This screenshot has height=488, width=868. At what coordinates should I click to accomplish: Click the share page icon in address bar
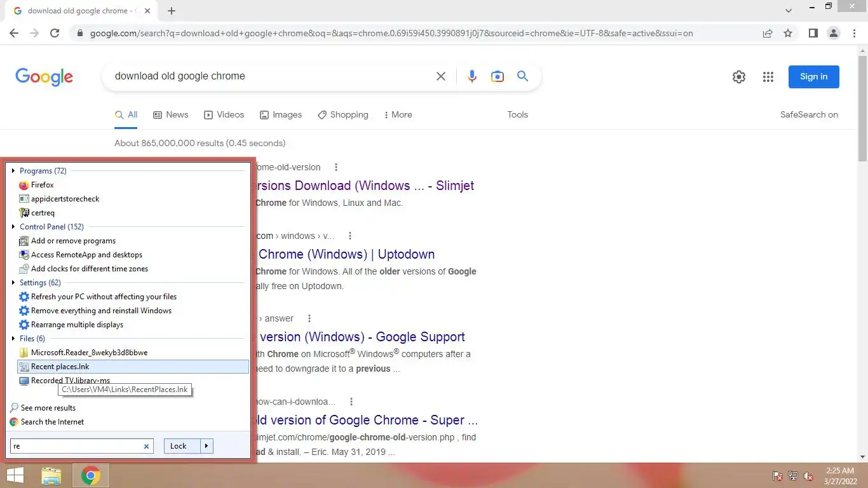768,33
